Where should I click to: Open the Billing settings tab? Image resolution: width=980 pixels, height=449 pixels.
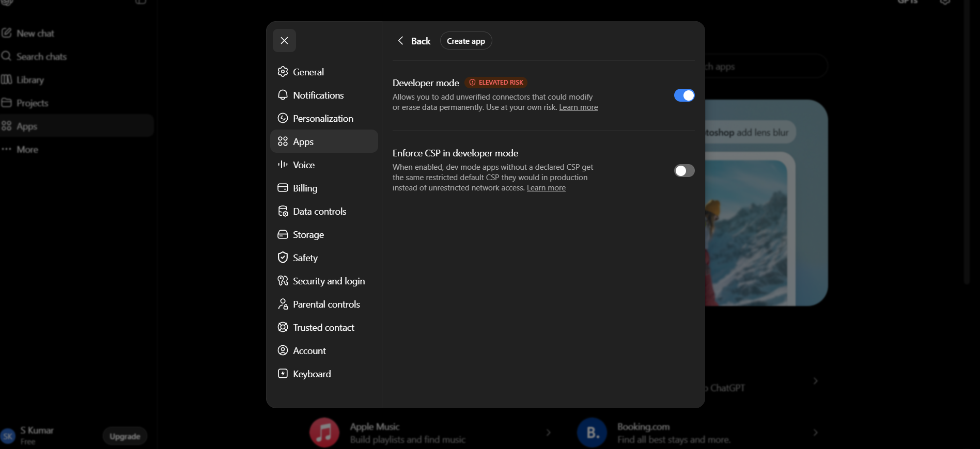324,188
